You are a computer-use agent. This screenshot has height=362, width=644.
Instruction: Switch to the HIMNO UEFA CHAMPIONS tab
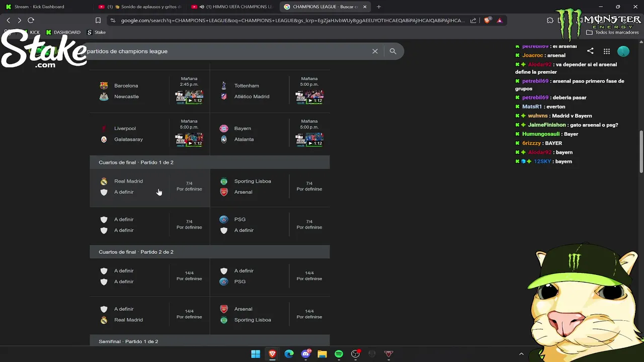231,7
